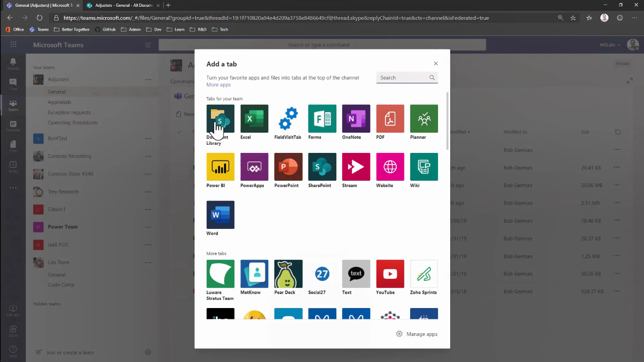Open Help in the Teams sidebar

click(x=13, y=352)
